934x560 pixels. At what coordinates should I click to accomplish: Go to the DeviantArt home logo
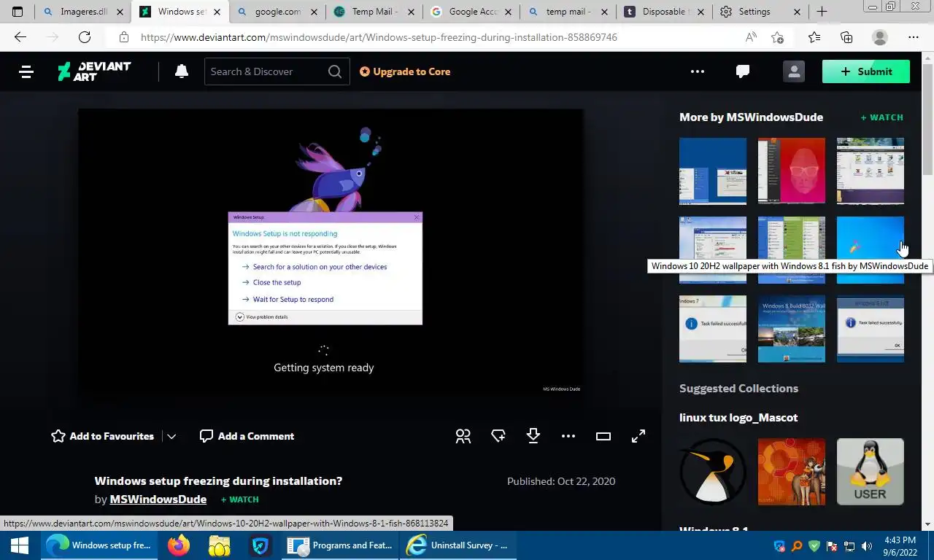coord(94,71)
